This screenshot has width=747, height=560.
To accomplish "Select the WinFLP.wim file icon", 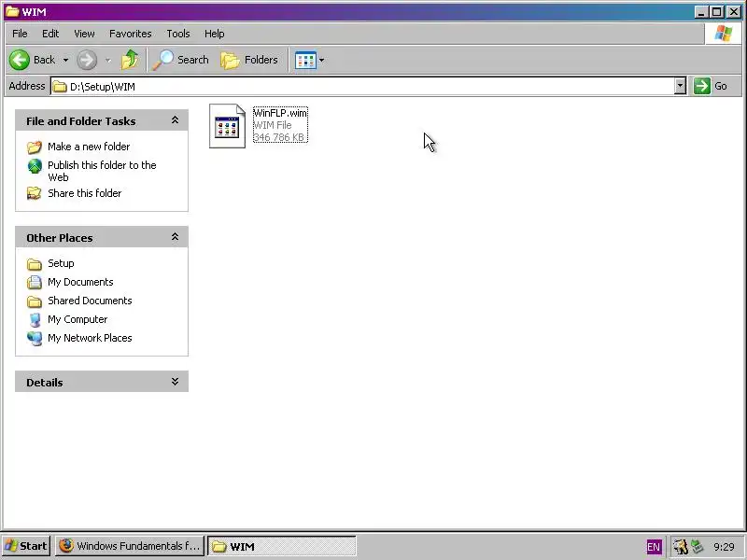I will 227,126.
